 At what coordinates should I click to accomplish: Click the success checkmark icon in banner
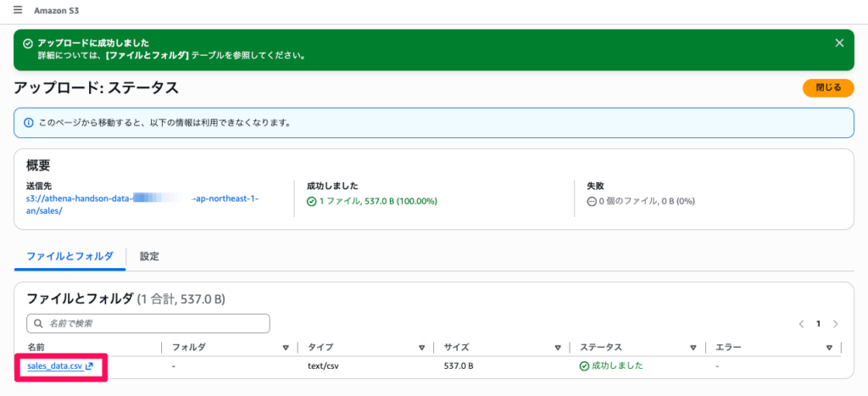pyautogui.click(x=28, y=43)
